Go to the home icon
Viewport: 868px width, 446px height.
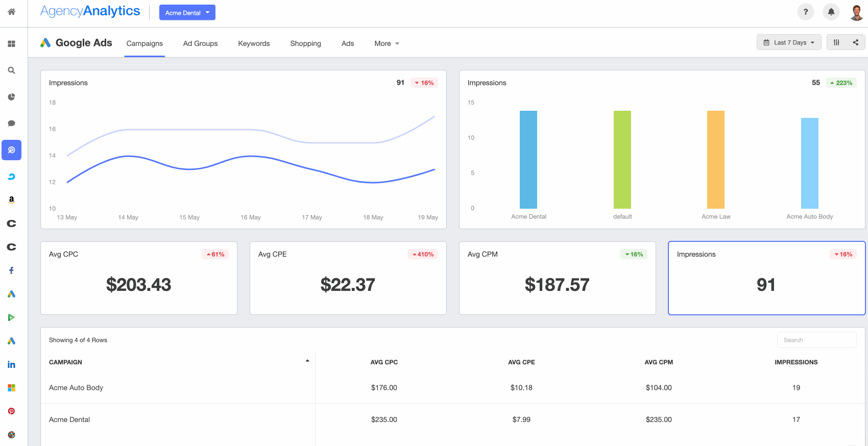[x=11, y=12]
